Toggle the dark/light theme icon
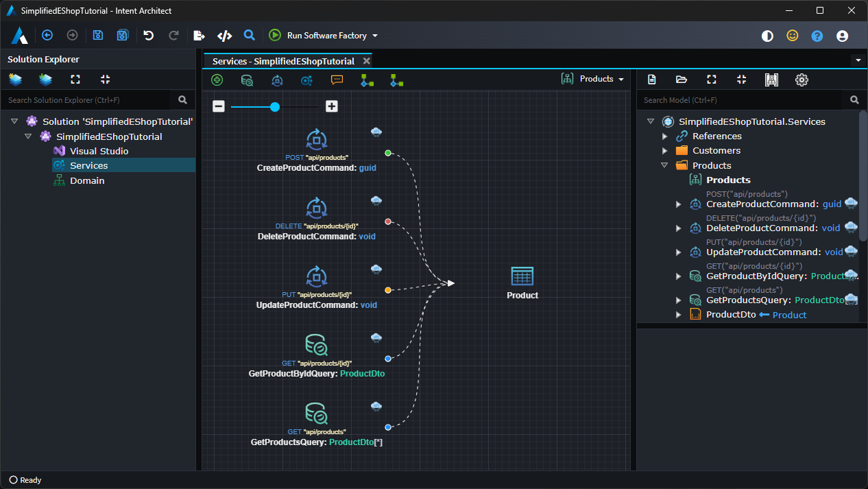 point(767,36)
